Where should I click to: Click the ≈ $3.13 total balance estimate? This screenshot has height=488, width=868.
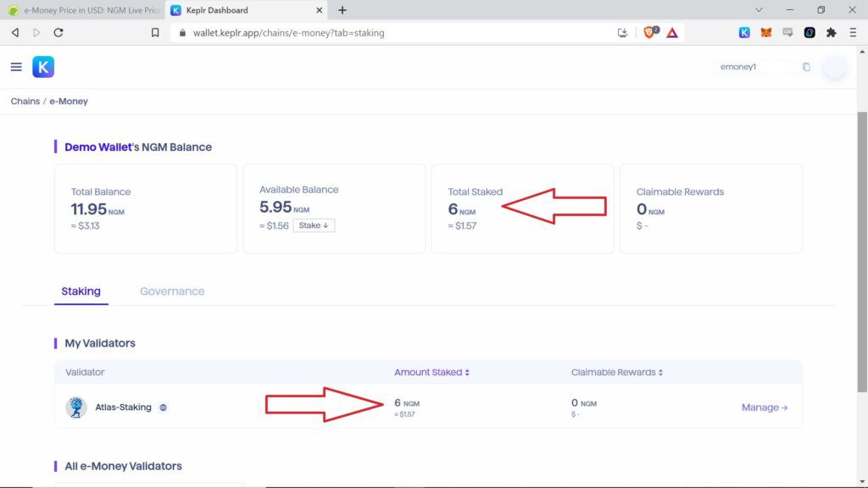pos(86,225)
